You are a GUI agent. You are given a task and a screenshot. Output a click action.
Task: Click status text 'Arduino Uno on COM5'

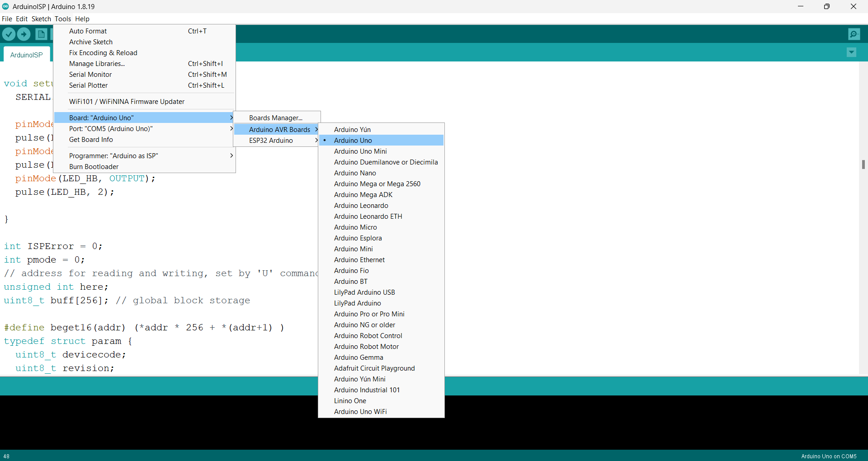[829, 456]
